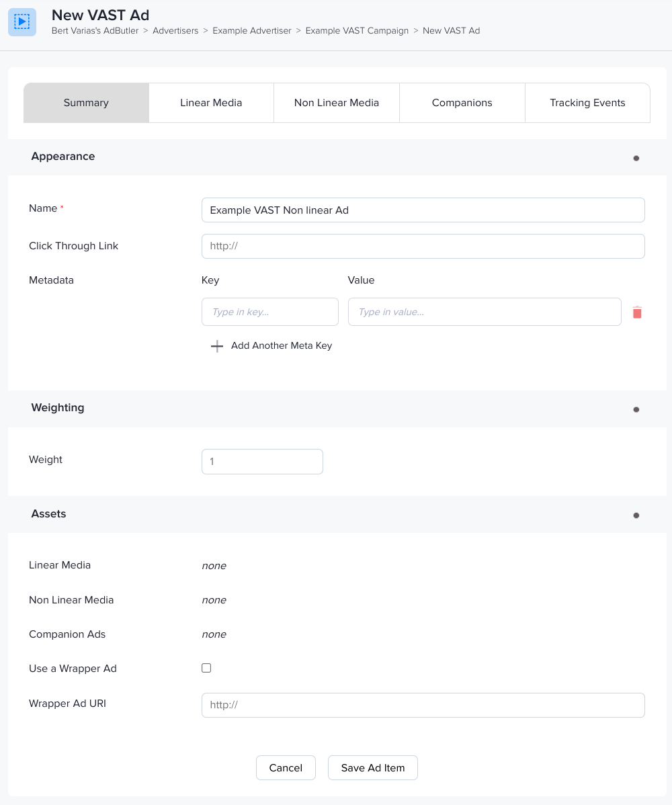Navigate to Advertisers breadcrumb
This screenshot has height=805, width=672.
point(175,31)
